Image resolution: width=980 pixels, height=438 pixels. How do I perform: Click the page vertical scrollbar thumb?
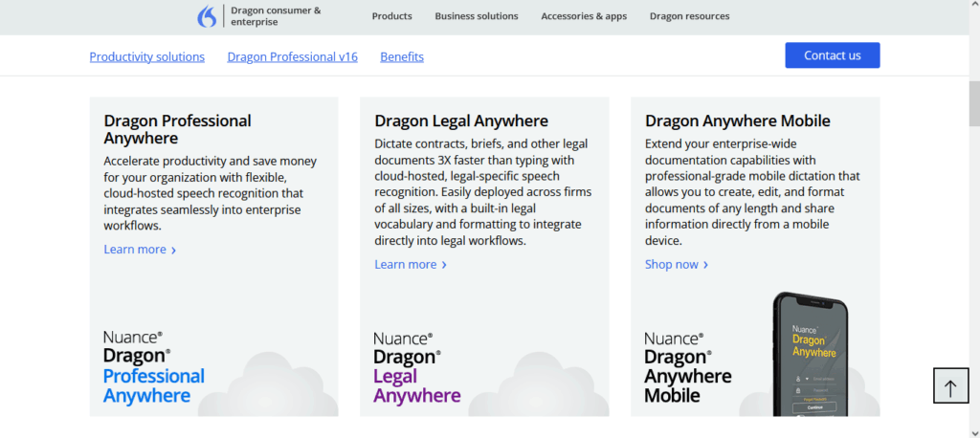974,103
